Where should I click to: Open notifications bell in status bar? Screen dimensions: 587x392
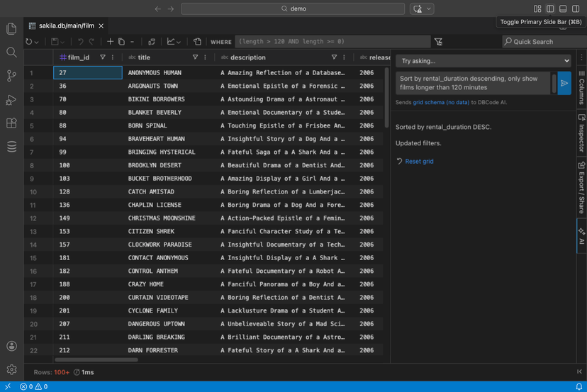(x=578, y=386)
